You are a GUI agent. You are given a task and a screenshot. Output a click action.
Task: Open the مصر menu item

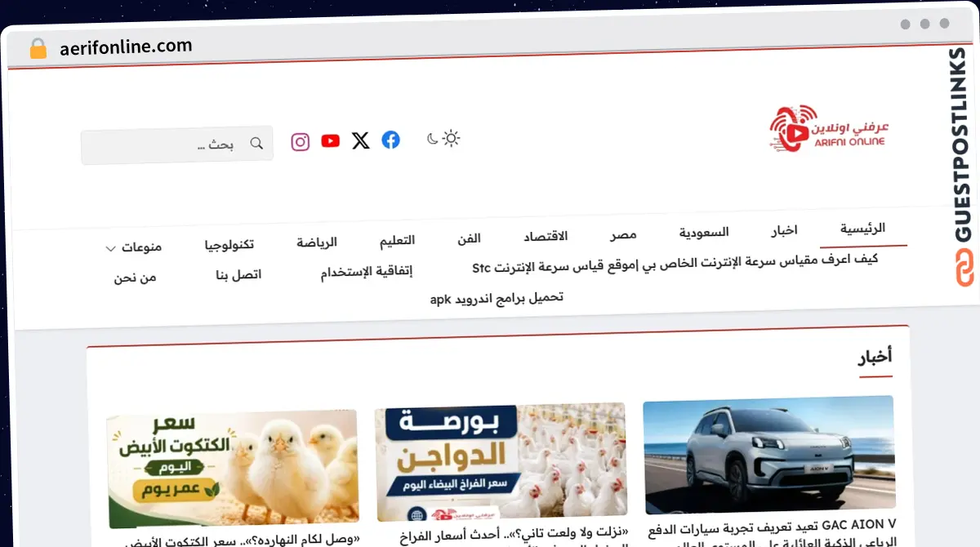click(623, 235)
